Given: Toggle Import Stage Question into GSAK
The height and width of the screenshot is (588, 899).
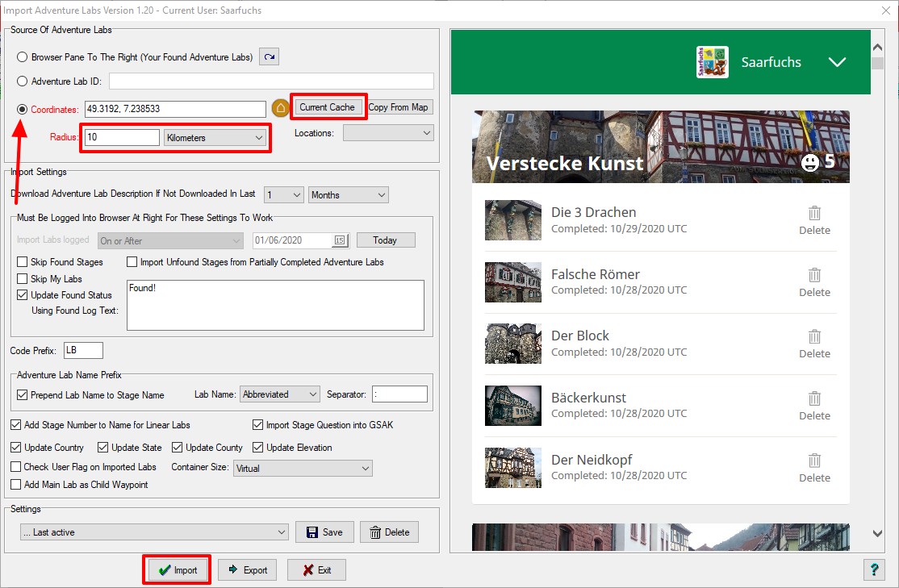Looking at the screenshot, I should coord(258,424).
